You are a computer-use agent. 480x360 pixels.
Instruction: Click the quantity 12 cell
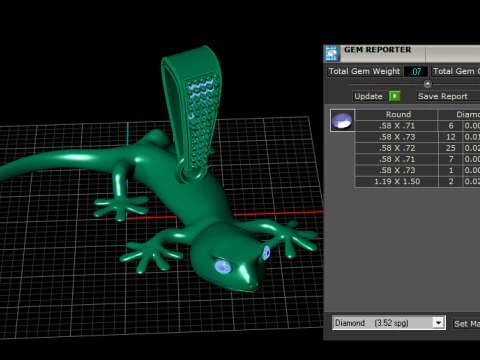point(450,137)
